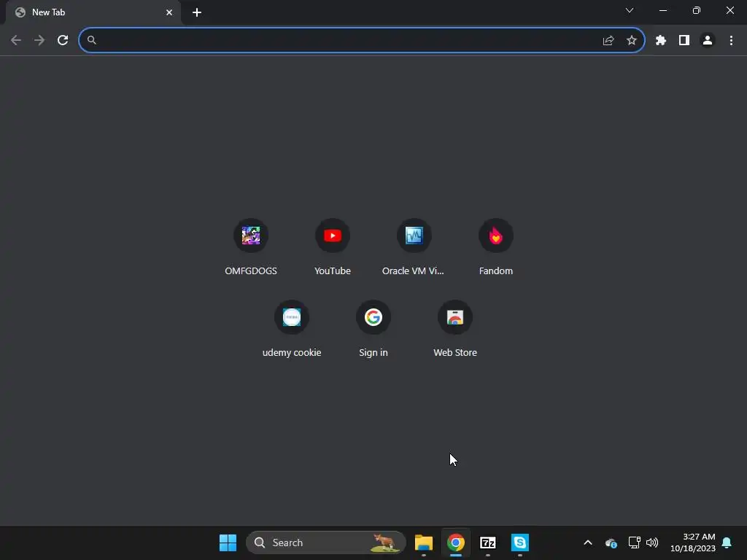This screenshot has width=747, height=560.
Task: Open the udemy cookie shortcut
Action: 292,330
